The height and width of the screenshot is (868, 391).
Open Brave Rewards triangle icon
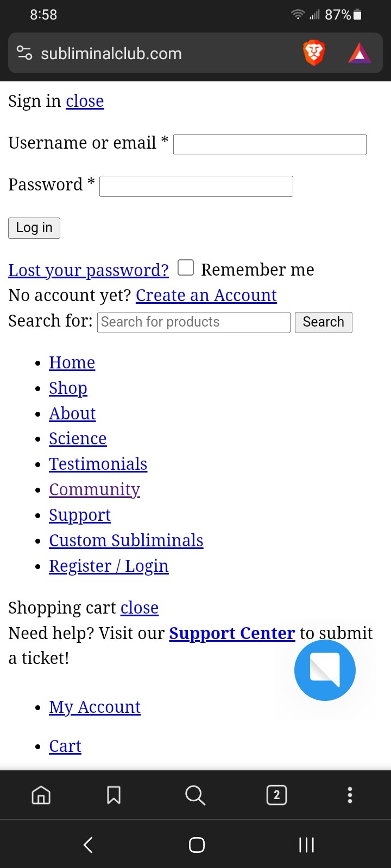coord(360,54)
